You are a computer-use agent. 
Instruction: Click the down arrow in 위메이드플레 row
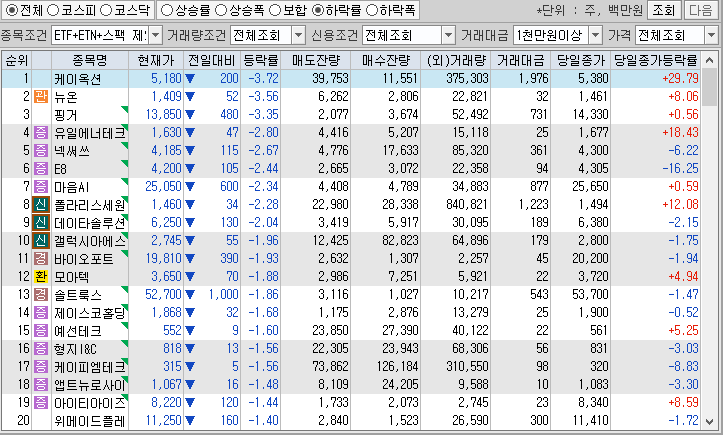click(x=190, y=421)
